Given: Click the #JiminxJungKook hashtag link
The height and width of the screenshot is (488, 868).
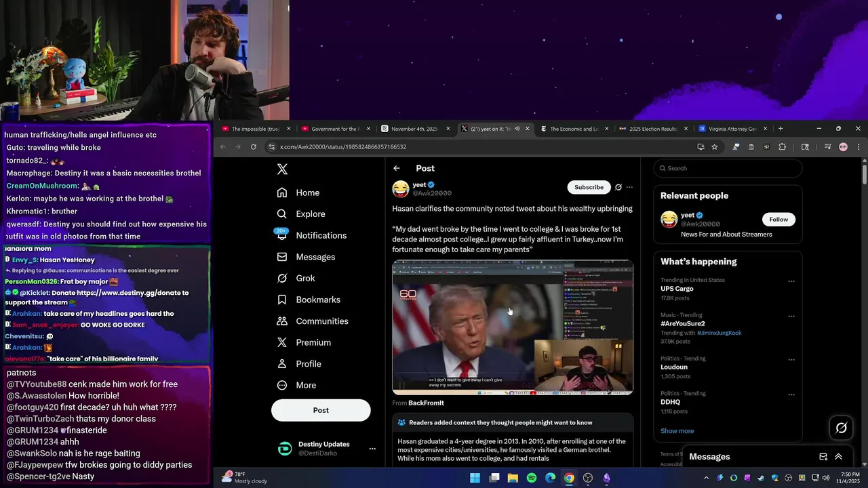Looking at the screenshot, I should tap(719, 333).
